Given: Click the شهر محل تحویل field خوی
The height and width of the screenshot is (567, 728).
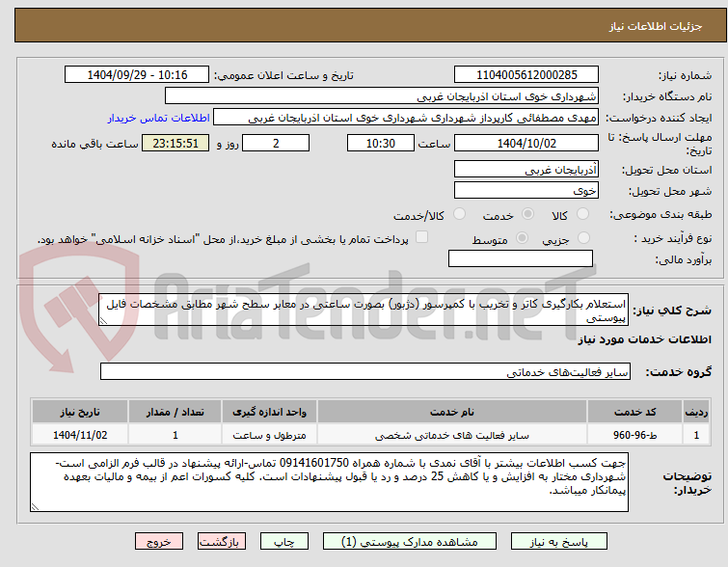Looking at the screenshot, I should click(x=526, y=190).
